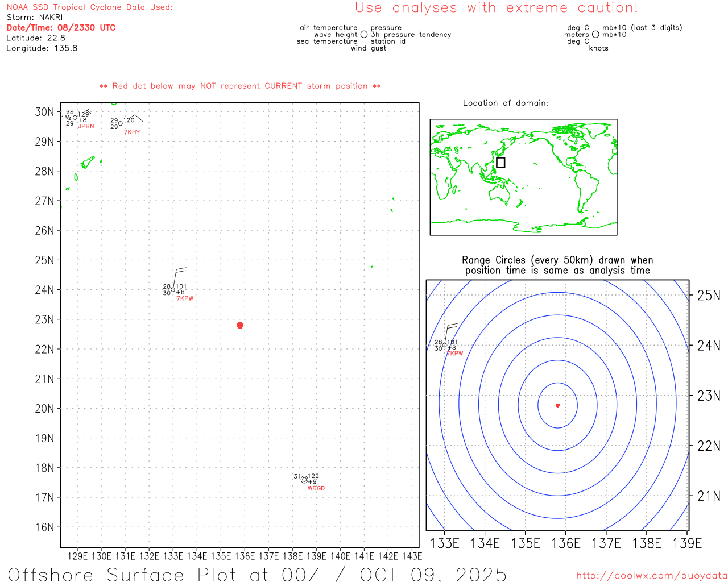Screen dimensions: 728x582
Task: Click the red center dot in range circles plot
Action: [557, 405]
